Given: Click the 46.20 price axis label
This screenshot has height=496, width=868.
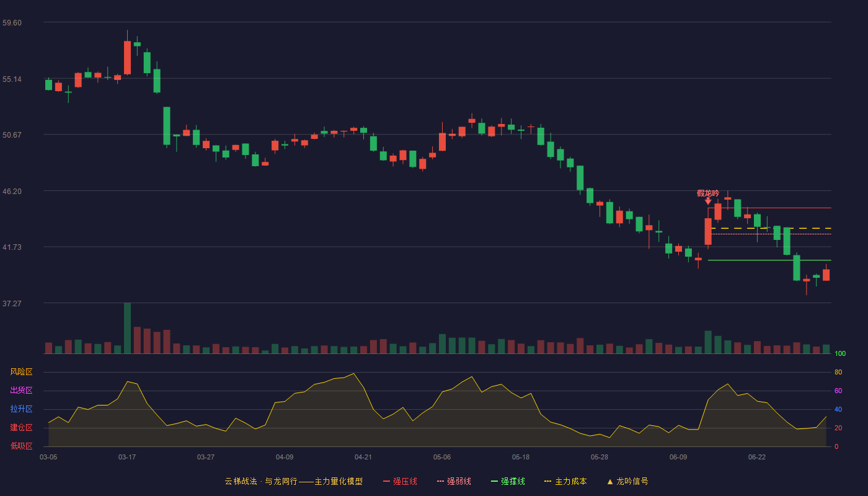Looking at the screenshot, I should (12, 191).
